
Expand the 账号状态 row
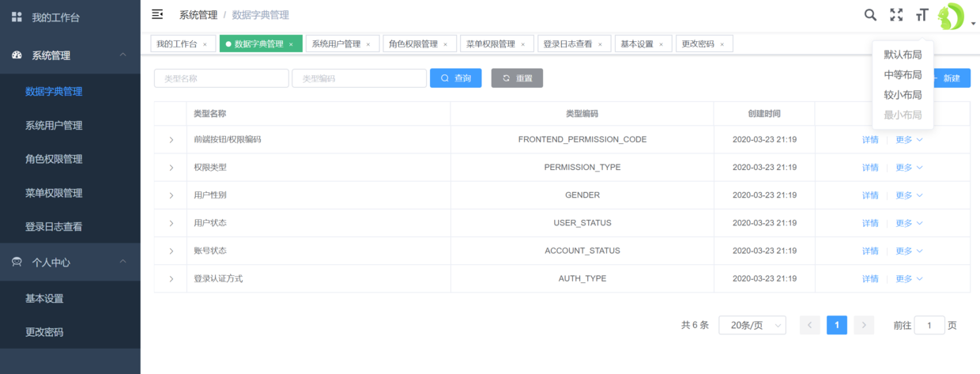click(171, 251)
